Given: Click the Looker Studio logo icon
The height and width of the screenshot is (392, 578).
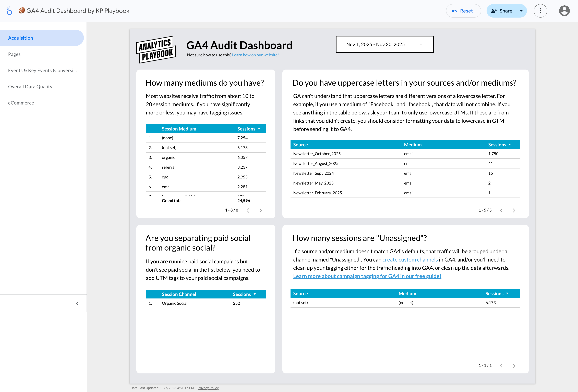Looking at the screenshot, I should 9,11.
